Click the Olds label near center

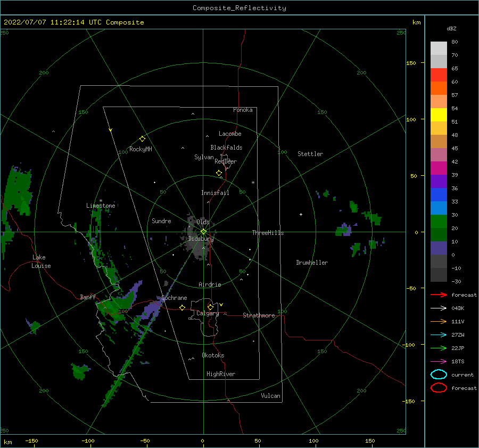pyautogui.click(x=203, y=222)
